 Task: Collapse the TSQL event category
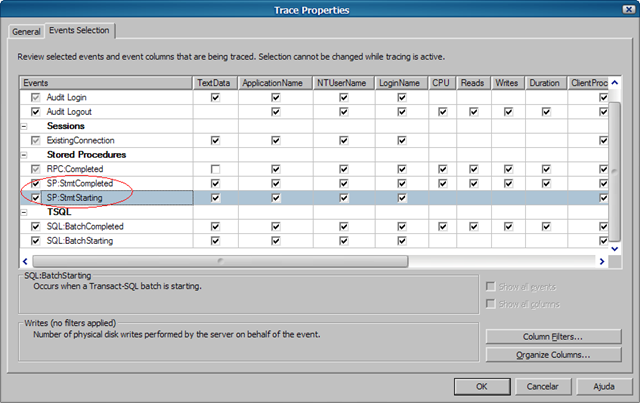(x=23, y=213)
